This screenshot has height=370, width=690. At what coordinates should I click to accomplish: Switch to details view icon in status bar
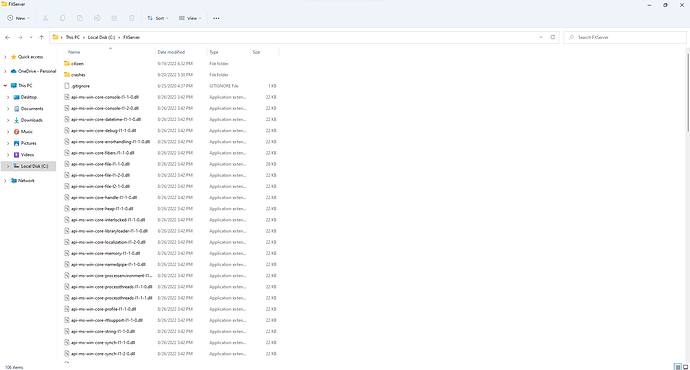pos(678,367)
